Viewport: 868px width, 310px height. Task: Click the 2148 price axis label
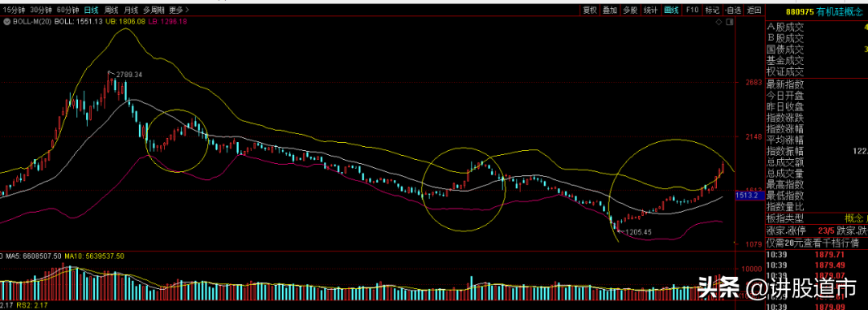[755, 137]
